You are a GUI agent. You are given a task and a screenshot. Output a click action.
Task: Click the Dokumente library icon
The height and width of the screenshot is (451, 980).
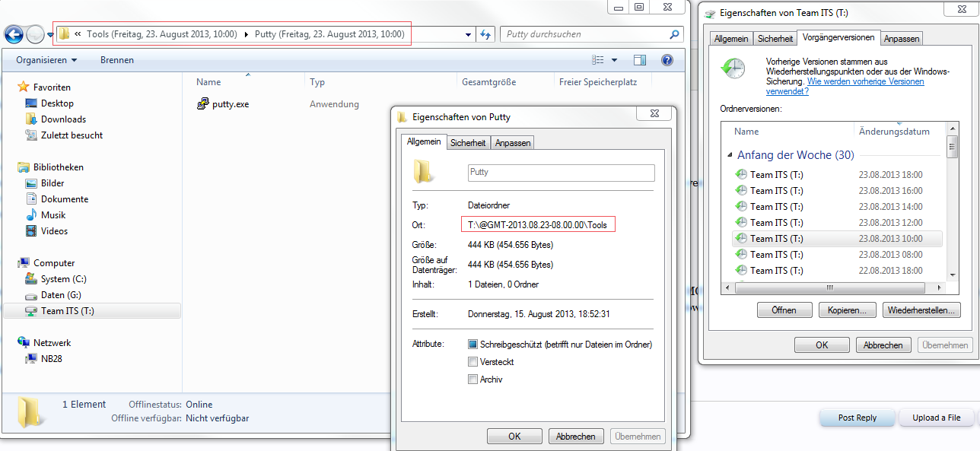click(x=31, y=199)
